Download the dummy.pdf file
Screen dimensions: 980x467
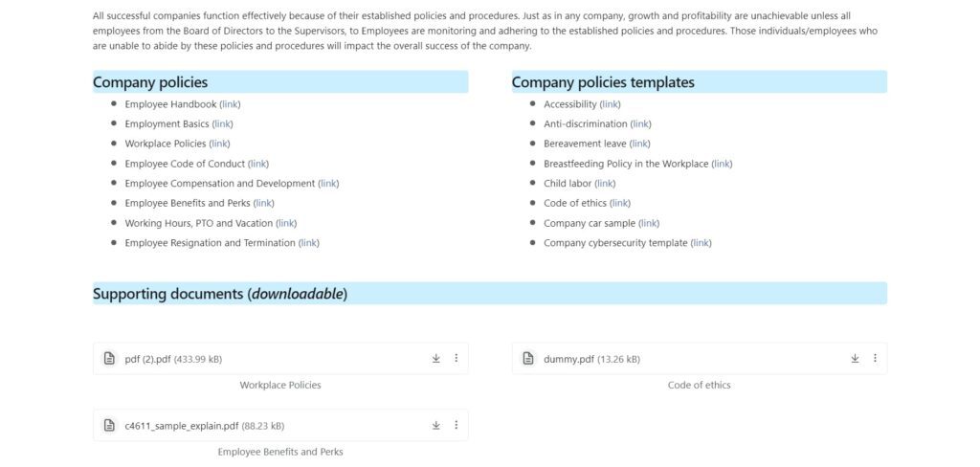coord(855,358)
